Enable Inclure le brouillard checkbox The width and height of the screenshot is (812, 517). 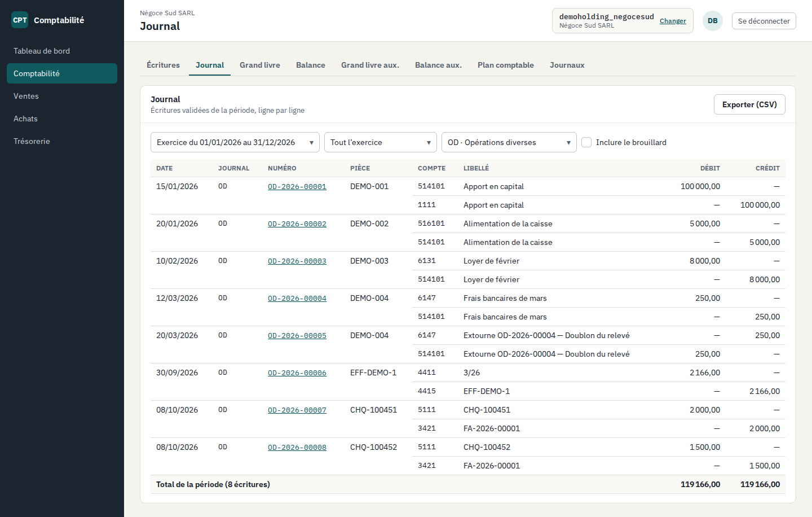pyautogui.click(x=586, y=142)
